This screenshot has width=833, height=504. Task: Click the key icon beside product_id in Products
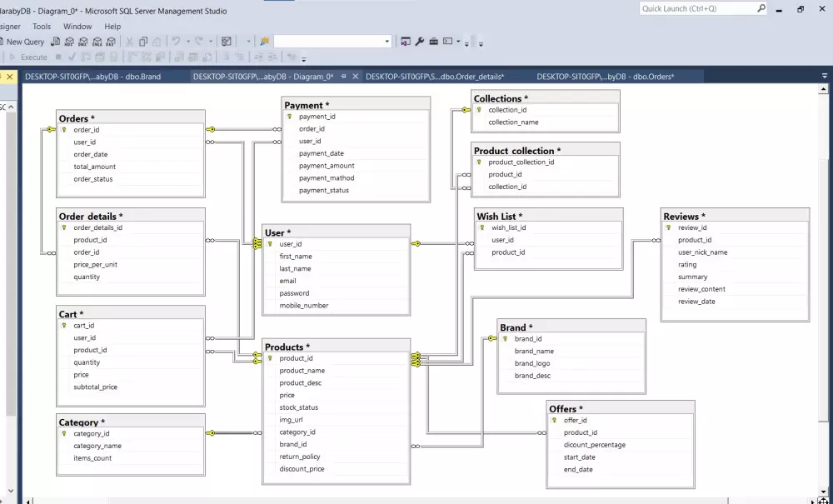[x=268, y=358]
